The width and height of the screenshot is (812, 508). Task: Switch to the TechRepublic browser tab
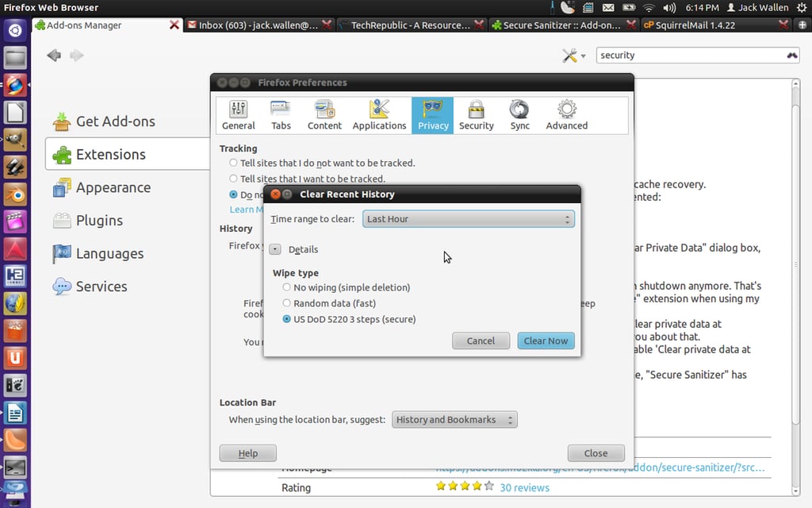point(412,25)
